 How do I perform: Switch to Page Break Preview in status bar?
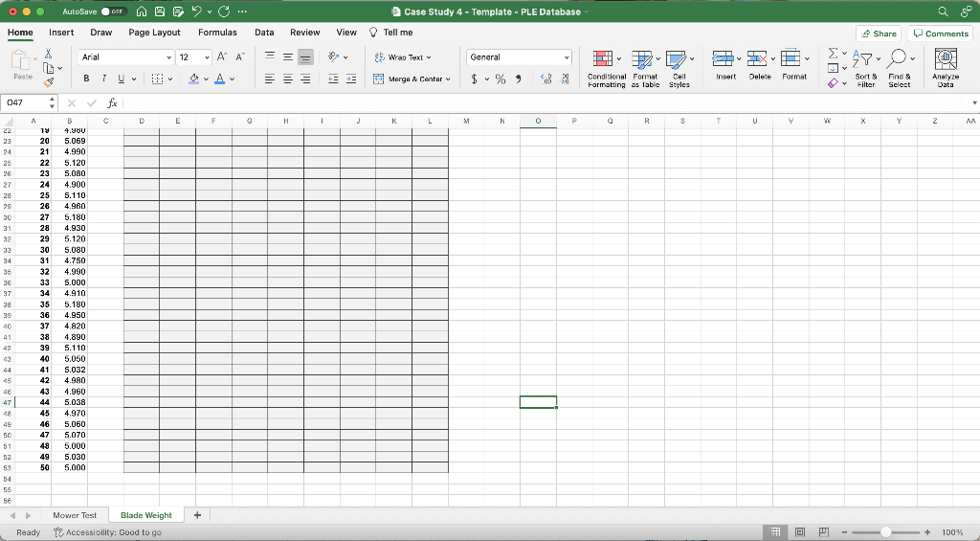824,532
